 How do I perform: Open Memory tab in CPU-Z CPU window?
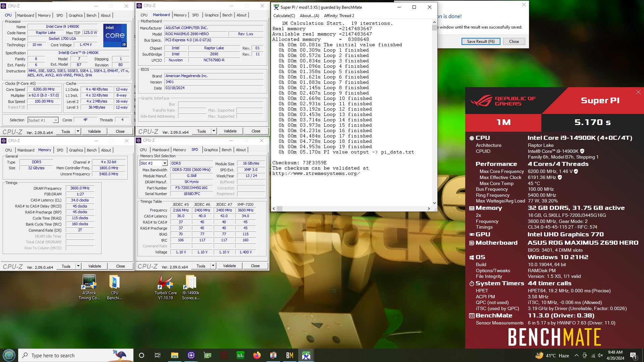[x=44, y=15]
